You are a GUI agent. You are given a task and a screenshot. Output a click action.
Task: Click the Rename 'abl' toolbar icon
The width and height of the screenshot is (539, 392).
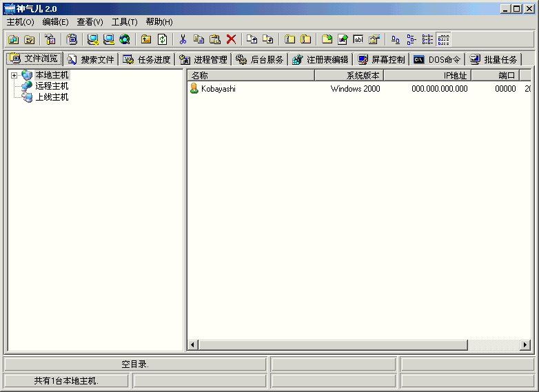[x=358, y=40]
